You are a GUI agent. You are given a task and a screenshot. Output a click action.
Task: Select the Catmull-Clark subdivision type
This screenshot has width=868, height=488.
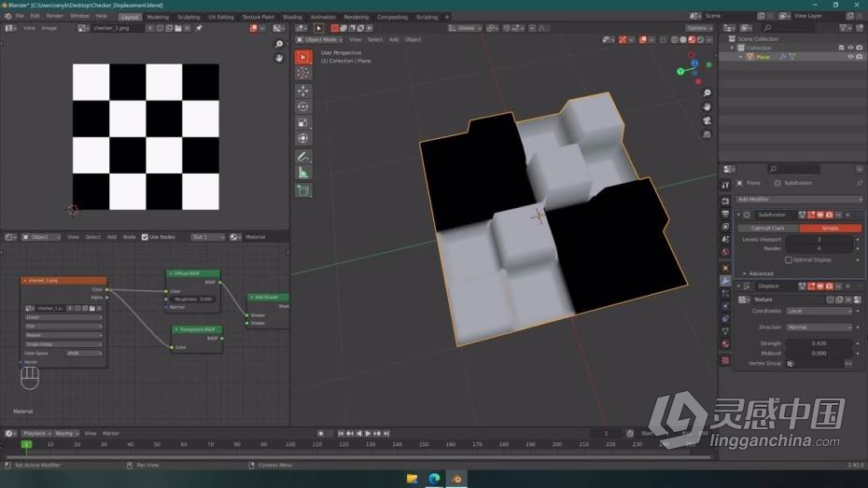coord(768,228)
